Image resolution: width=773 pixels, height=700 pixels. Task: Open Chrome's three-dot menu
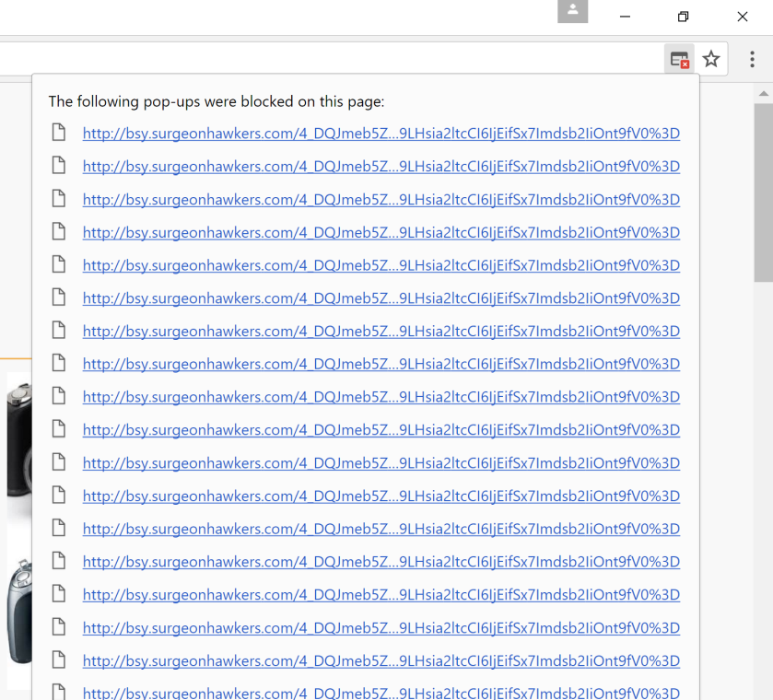pos(752,60)
